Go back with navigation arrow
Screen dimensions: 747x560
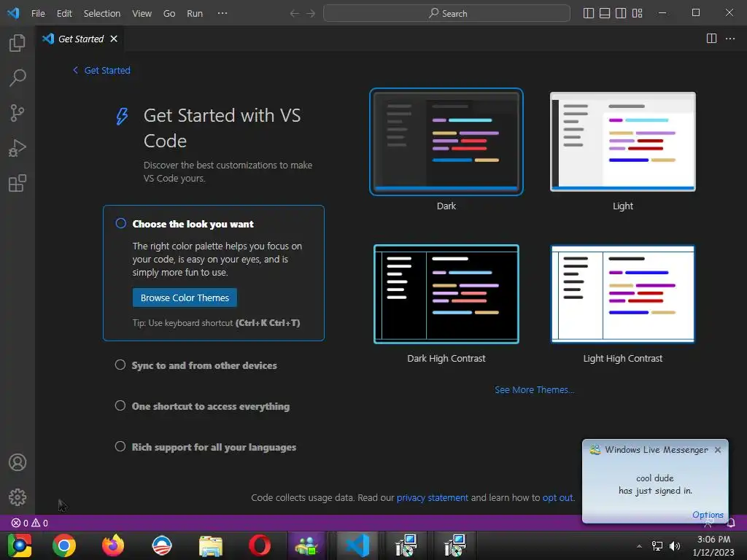(x=295, y=13)
